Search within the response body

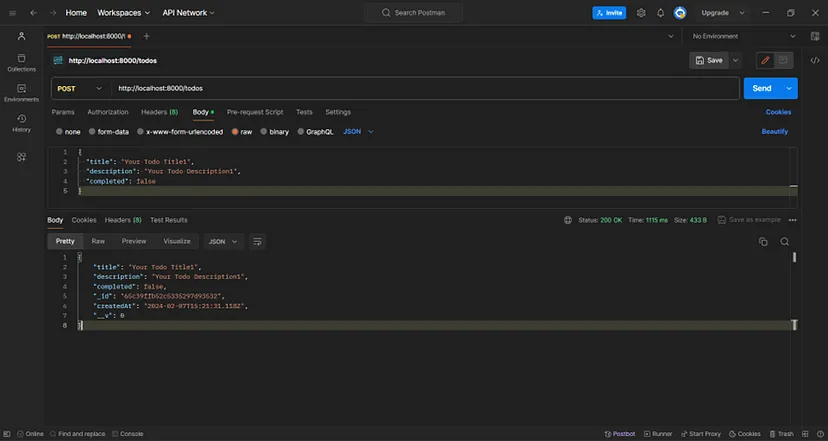click(x=785, y=242)
